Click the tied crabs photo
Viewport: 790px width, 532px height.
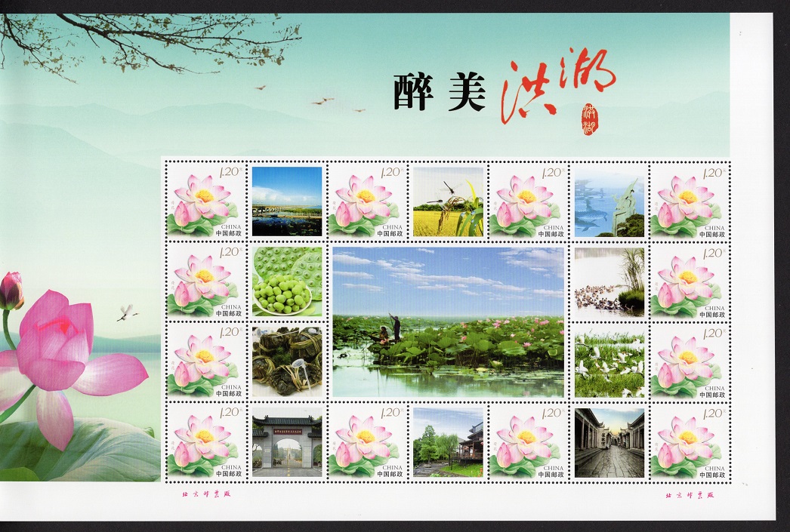coord(286,361)
